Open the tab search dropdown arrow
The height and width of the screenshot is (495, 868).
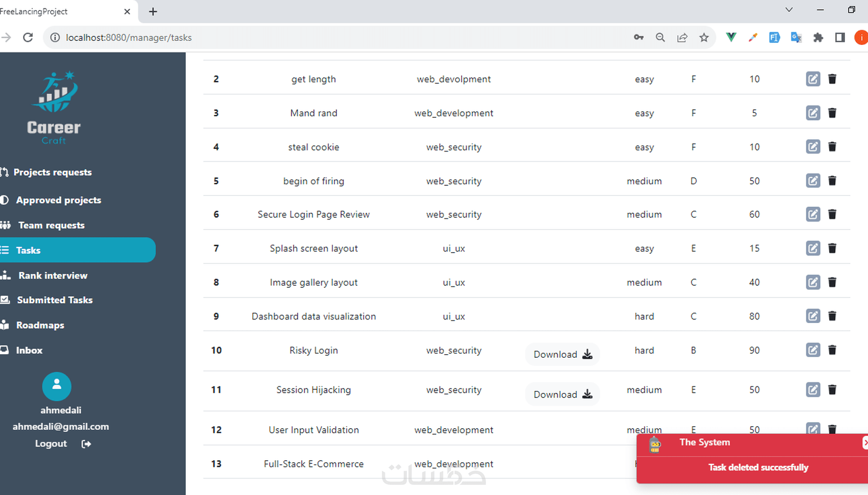click(x=788, y=10)
